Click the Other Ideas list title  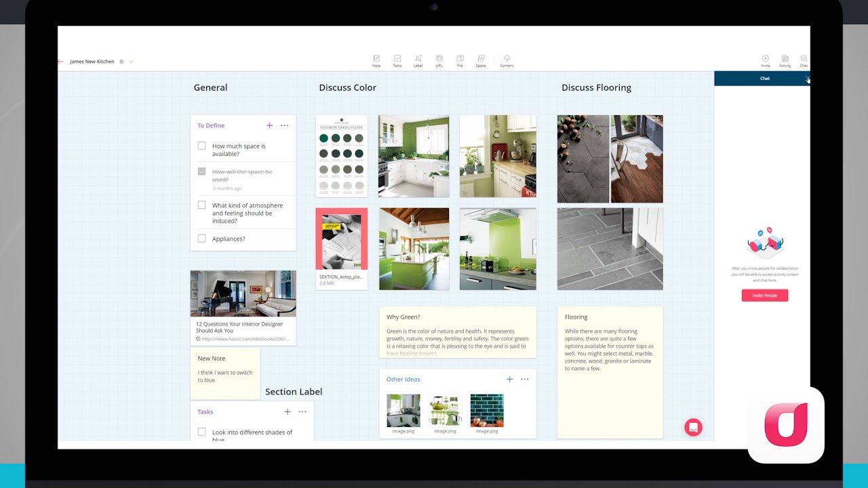[403, 380]
